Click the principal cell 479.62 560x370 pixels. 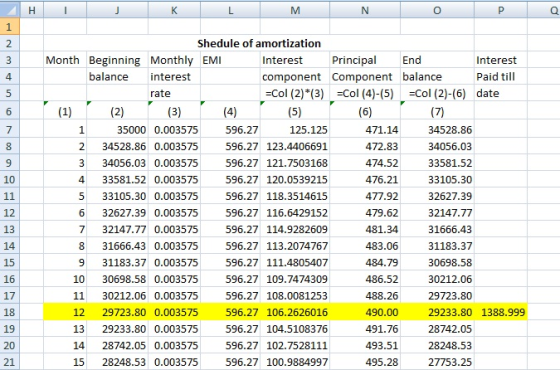pyautogui.click(x=365, y=212)
